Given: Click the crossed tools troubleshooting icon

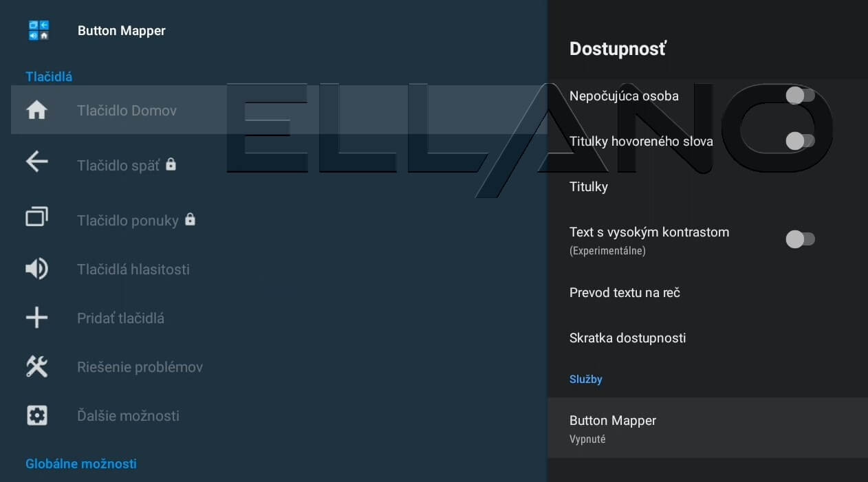Looking at the screenshot, I should (36, 366).
